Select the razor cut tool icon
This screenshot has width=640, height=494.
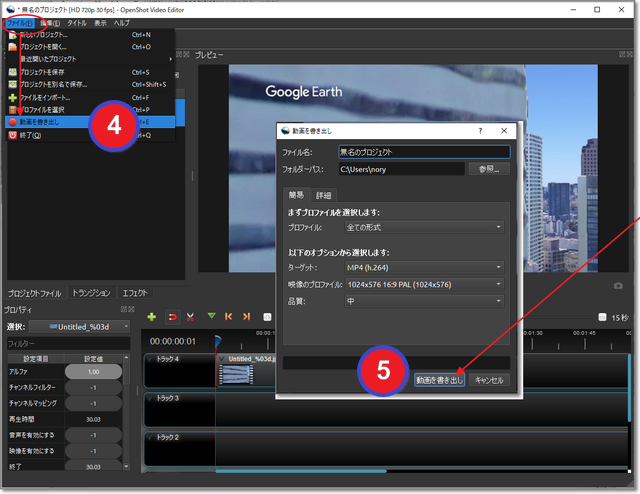coord(190,316)
